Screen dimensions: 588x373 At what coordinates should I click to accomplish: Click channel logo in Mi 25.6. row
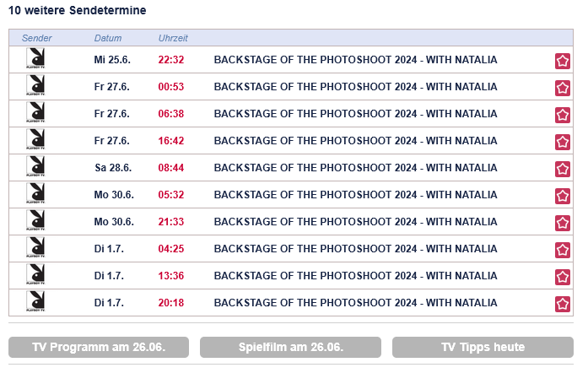(36, 60)
